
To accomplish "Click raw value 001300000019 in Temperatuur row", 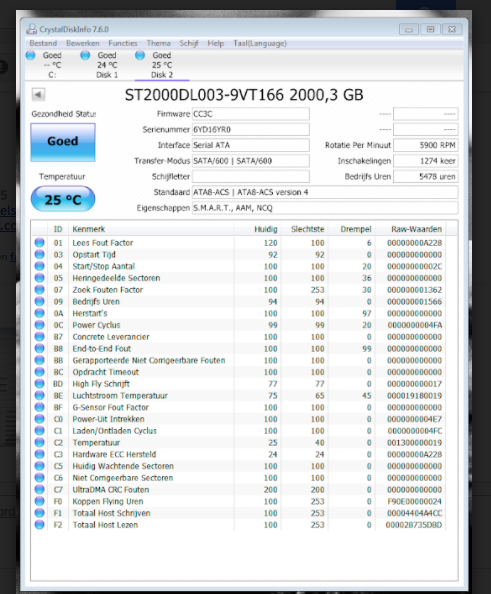I will (414, 442).
